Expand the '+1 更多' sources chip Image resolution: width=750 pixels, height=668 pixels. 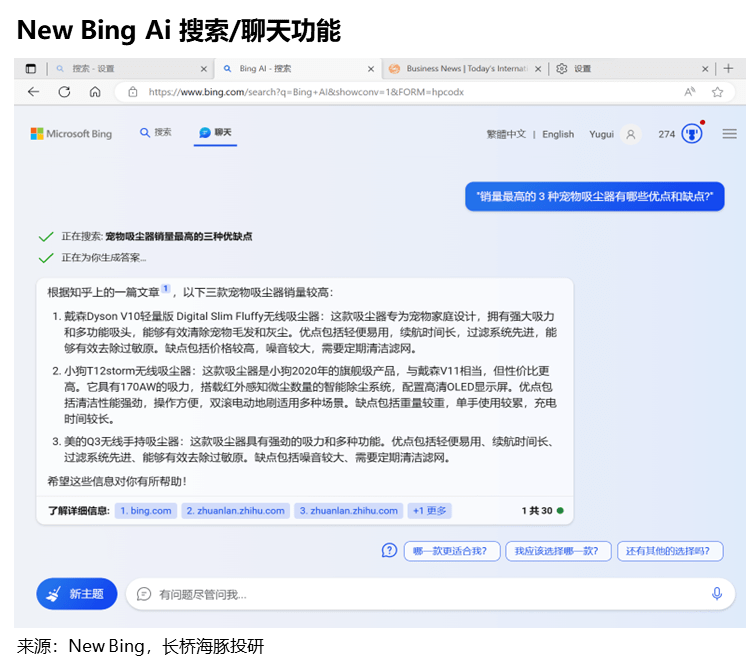tap(429, 511)
